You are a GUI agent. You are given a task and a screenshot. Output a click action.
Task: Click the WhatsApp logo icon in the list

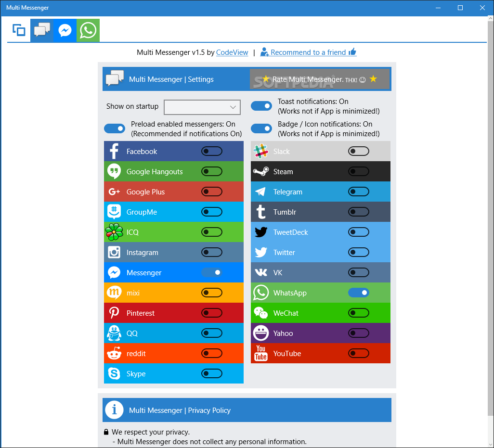coord(261,293)
